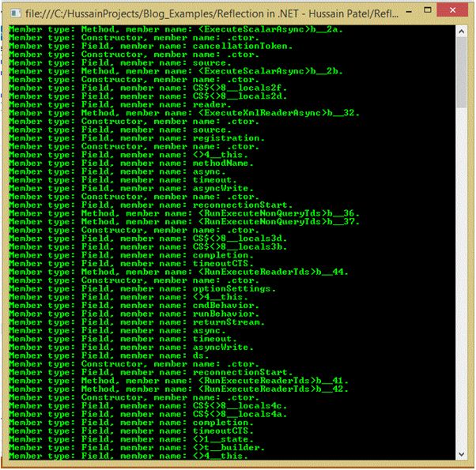Click the CS$<>8__locals2d field line

148,96
